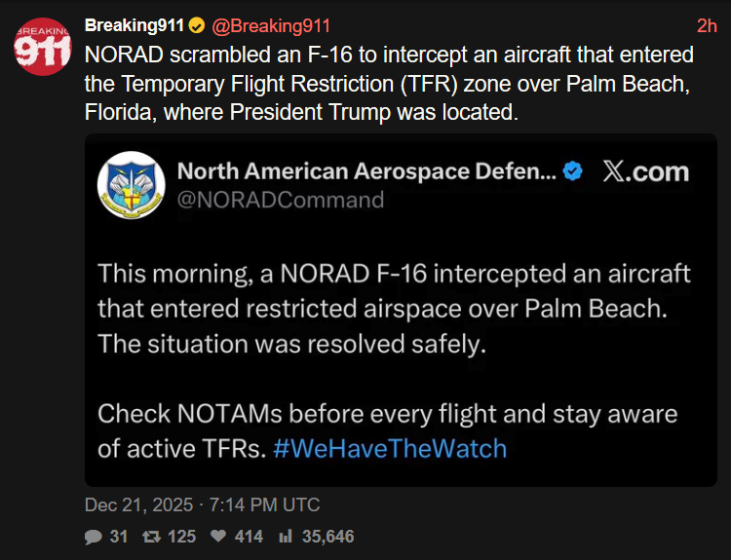Click the Breaking911 red profile avatar
Screen dimensions: 731x560
pos(43,48)
